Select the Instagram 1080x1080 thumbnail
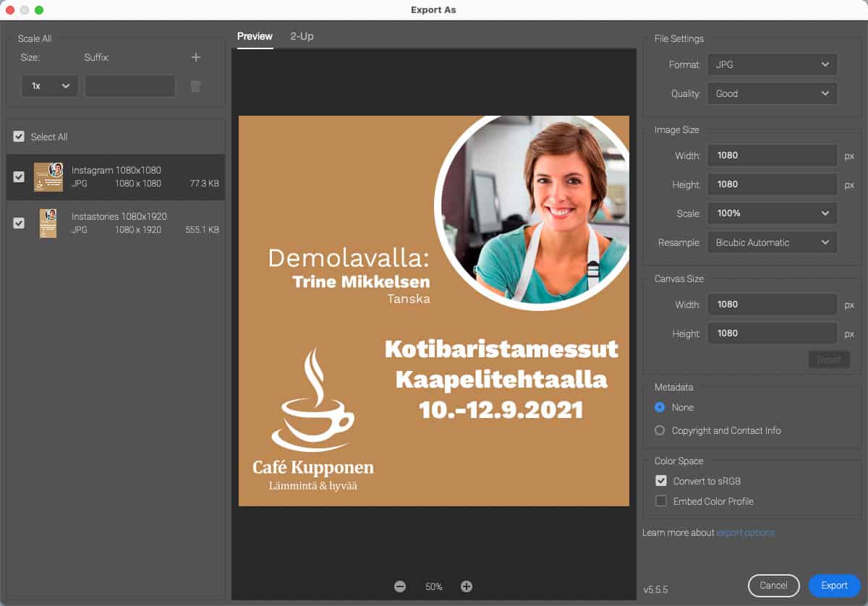 pos(48,176)
